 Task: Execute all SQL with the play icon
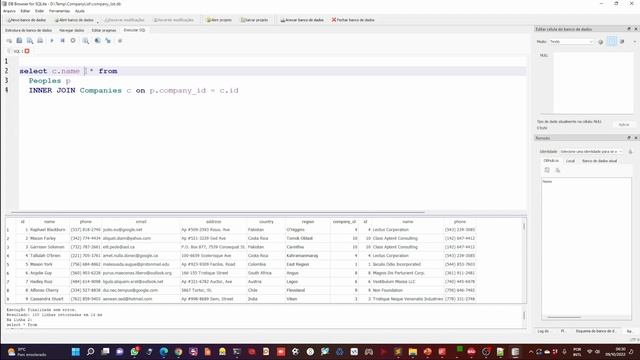pyautogui.click(x=52, y=41)
